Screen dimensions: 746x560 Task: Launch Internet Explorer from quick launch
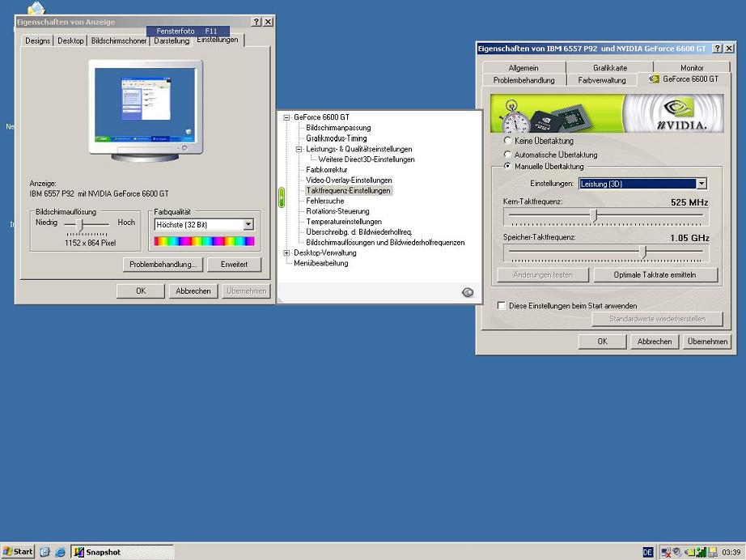(60, 552)
